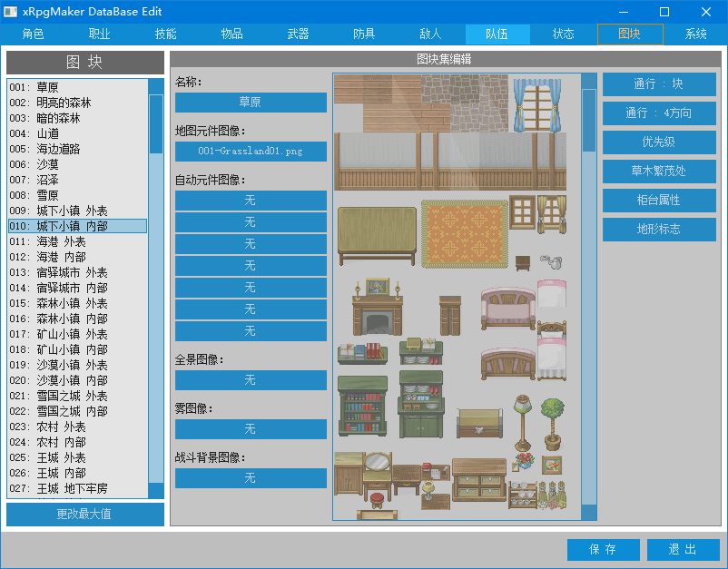Image resolution: width=728 pixels, height=569 pixels.
Task: Select 024: 农村 内部
Action: (78, 442)
